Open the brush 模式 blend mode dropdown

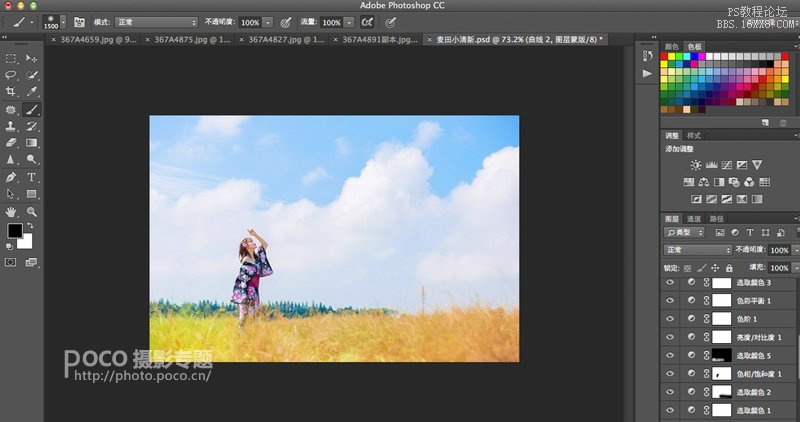coord(156,22)
